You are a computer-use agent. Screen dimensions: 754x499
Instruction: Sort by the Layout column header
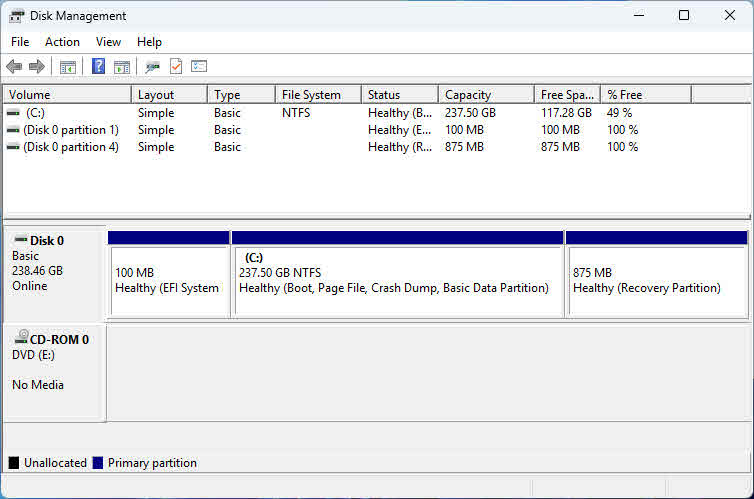(x=169, y=95)
